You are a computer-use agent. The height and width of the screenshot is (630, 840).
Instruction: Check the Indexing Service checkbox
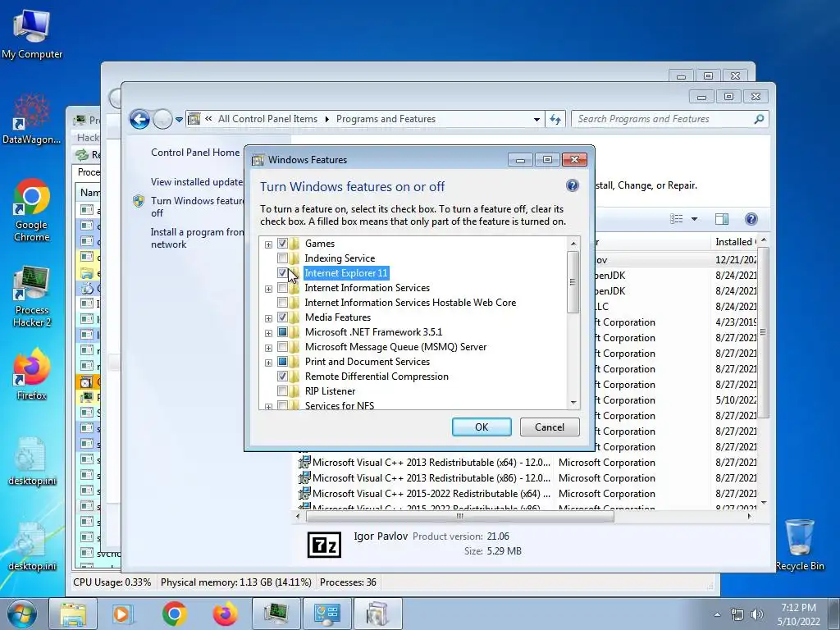click(282, 258)
